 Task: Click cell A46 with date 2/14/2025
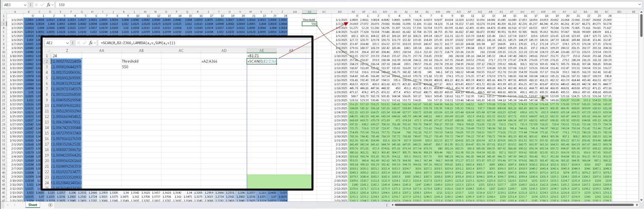coord(15,197)
